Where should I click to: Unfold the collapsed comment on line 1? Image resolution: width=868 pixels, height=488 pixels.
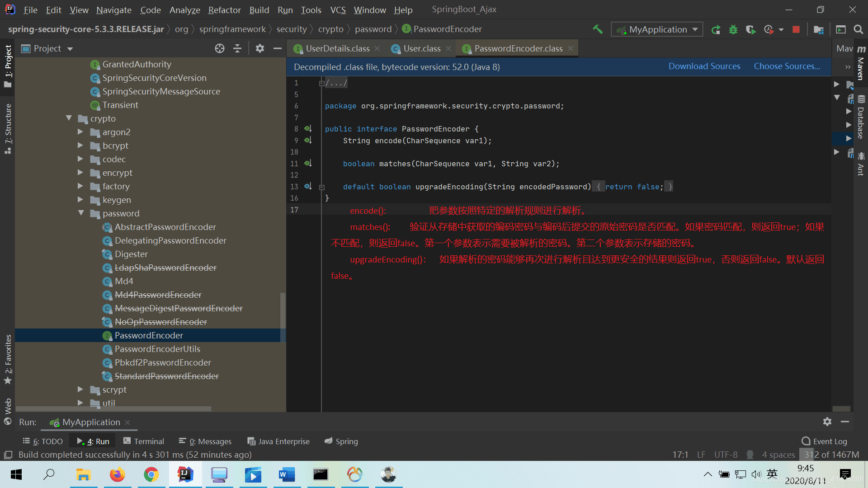pyautogui.click(x=322, y=83)
